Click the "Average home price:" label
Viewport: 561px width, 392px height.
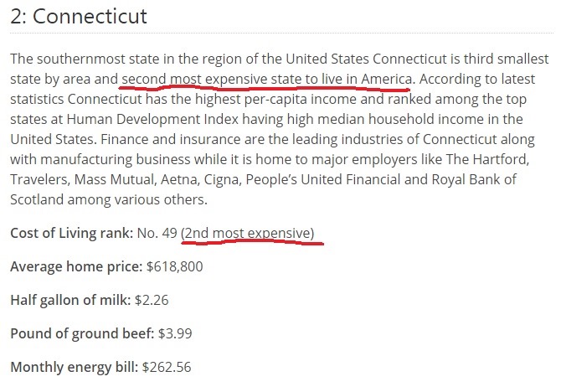(x=75, y=267)
